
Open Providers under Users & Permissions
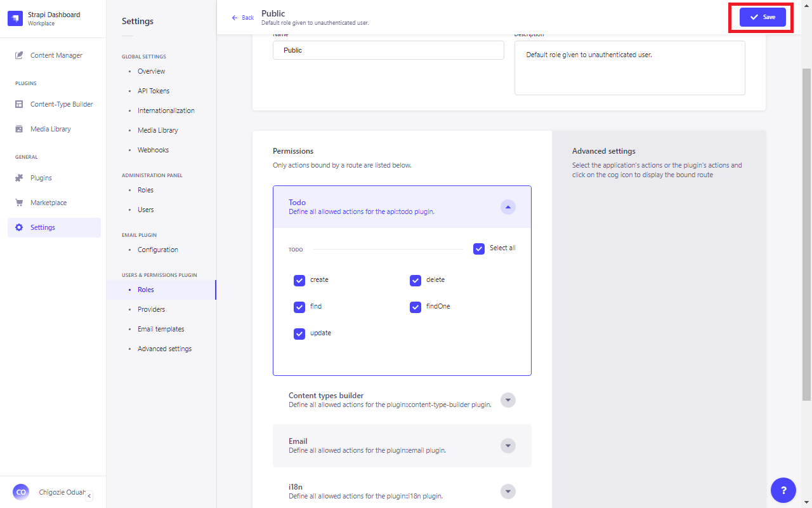151,309
